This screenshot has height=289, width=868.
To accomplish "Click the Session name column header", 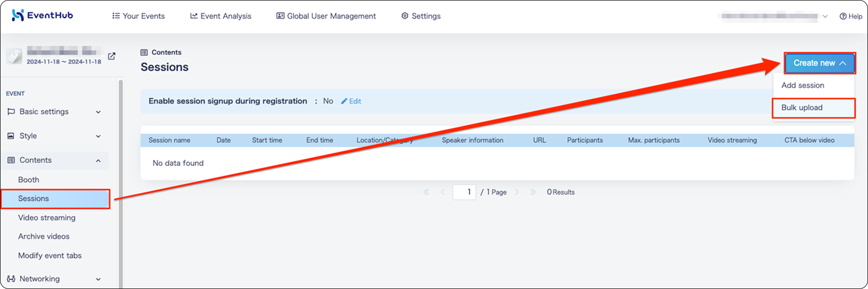I will click(169, 140).
